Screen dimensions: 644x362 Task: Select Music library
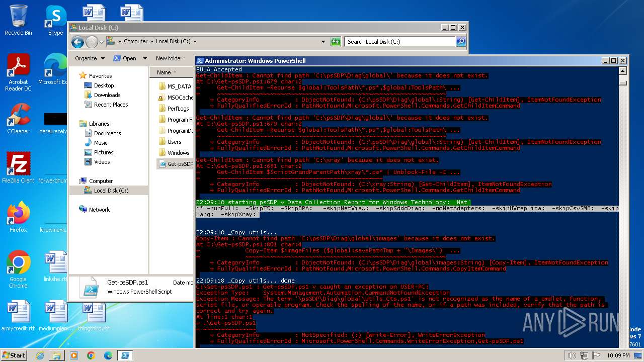tap(101, 143)
